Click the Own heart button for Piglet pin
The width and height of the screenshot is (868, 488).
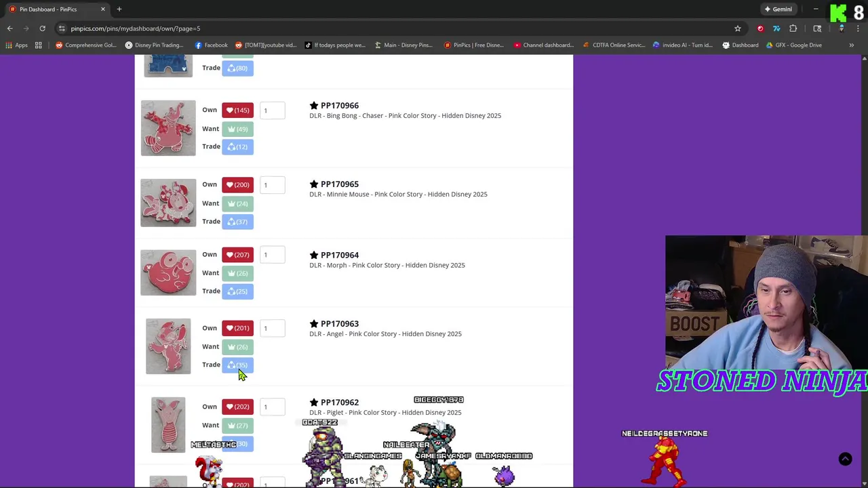[x=237, y=407]
